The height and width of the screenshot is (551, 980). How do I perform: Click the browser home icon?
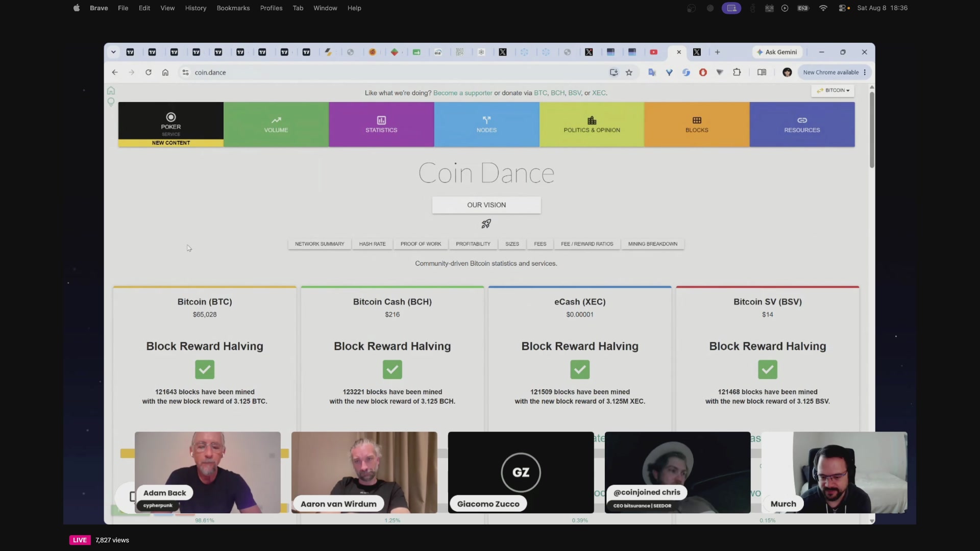[x=165, y=72]
